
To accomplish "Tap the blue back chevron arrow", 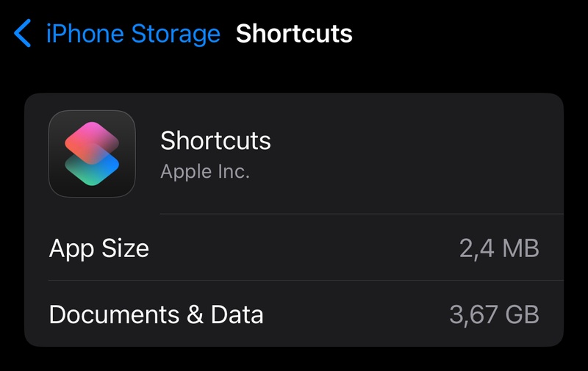I will (x=22, y=33).
